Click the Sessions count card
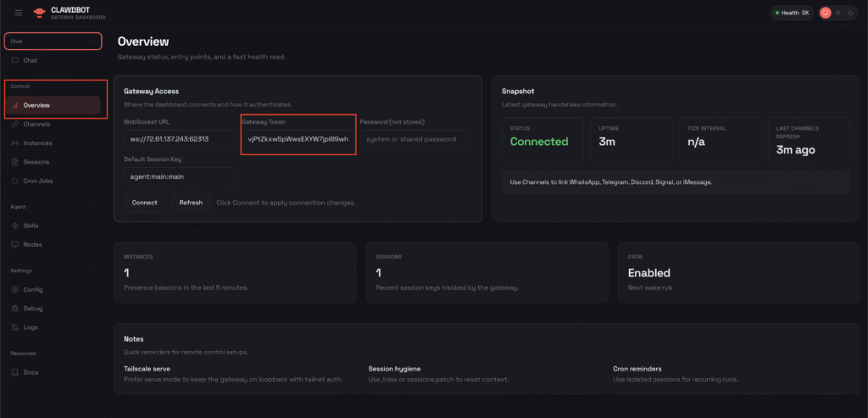Image resolution: width=868 pixels, height=418 pixels. pos(487,273)
